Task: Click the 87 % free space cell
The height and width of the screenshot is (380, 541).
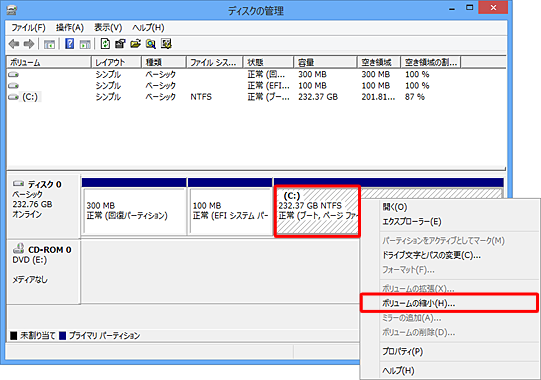Action: pos(415,97)
